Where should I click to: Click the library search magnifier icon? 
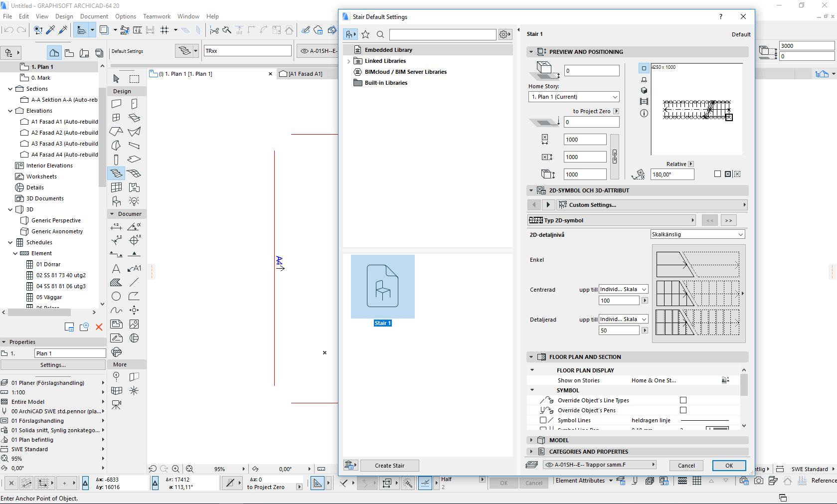tap(380, 34)
